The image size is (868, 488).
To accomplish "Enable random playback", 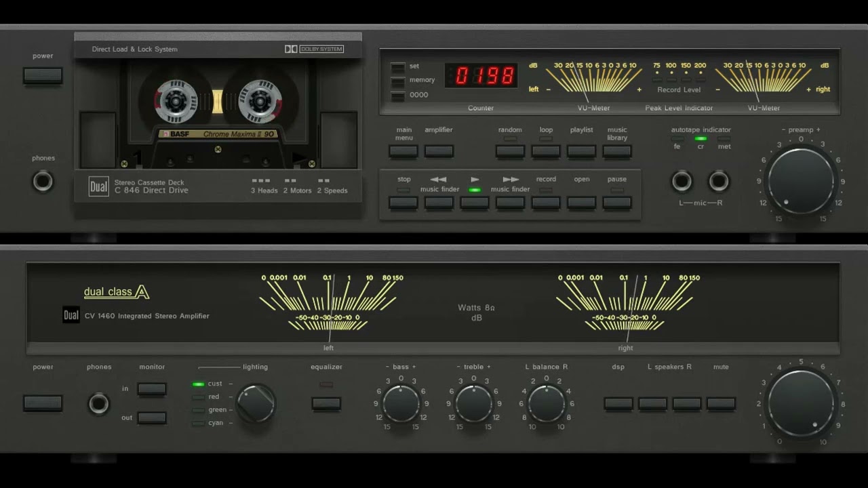I will (x=510, y=151).
